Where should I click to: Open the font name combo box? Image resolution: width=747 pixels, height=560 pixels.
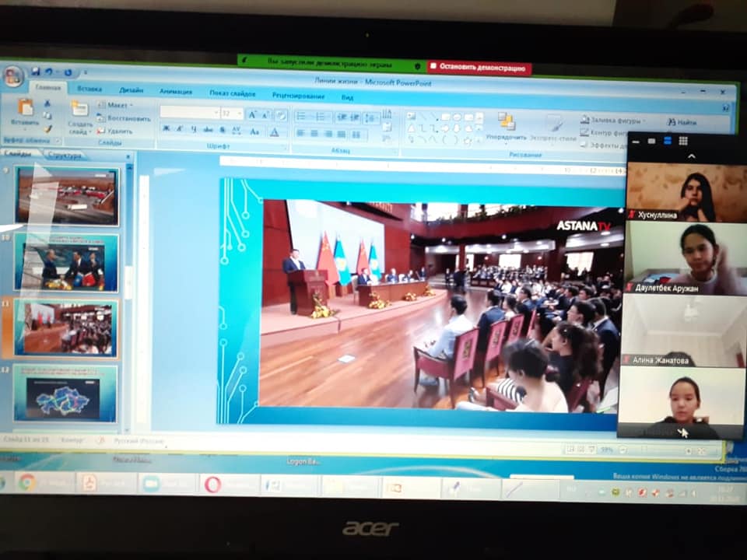pyautogui.click(x=189, y=112)
